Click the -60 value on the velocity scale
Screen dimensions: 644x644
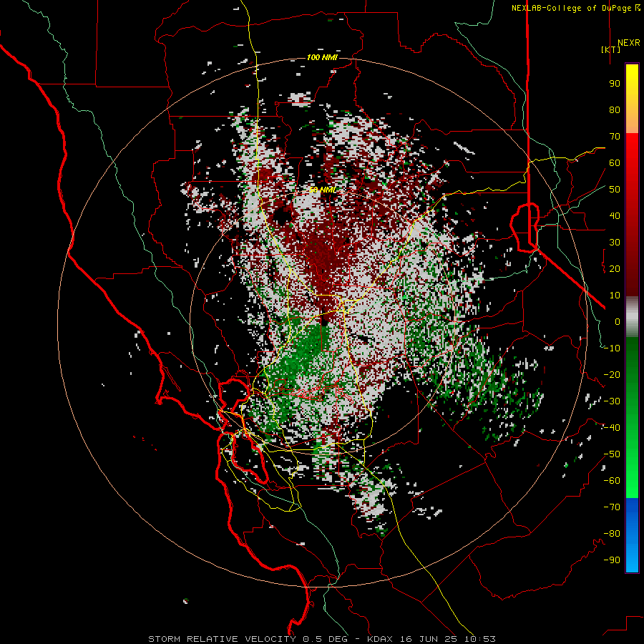[612, 481]
